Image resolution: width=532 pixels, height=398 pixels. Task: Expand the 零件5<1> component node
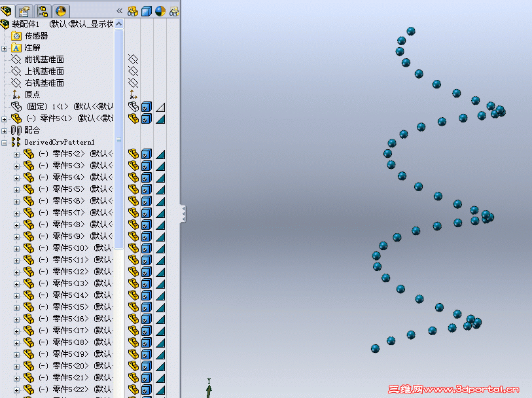click(5, 119)
